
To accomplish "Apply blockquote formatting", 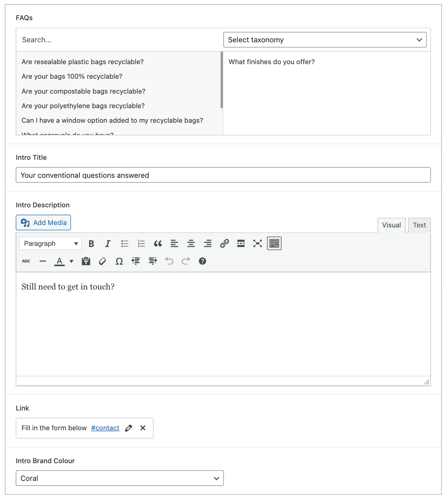I will pos(158,244).
